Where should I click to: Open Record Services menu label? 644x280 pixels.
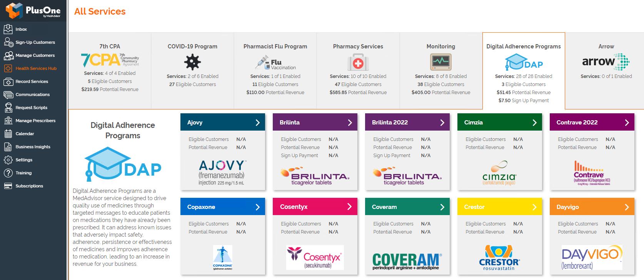pyautogui.click(x=32, y=81)
